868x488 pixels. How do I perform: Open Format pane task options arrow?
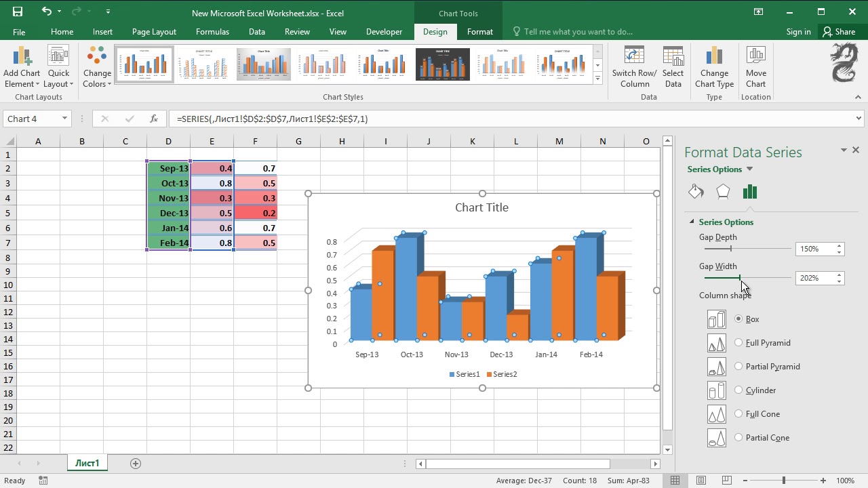point(844,150)
